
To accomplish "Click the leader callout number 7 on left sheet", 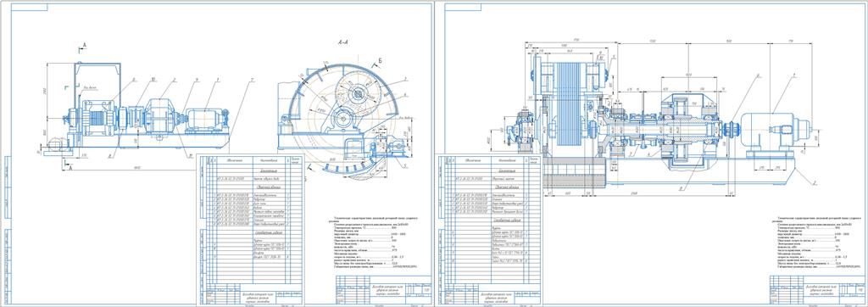I will coord(252,81).
